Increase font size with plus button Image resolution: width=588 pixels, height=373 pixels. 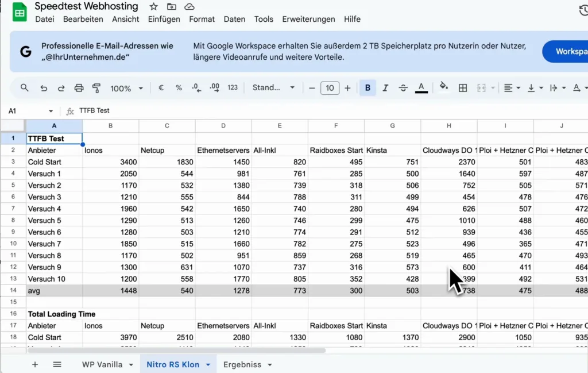pyautogui.click(x=347, y=88)
